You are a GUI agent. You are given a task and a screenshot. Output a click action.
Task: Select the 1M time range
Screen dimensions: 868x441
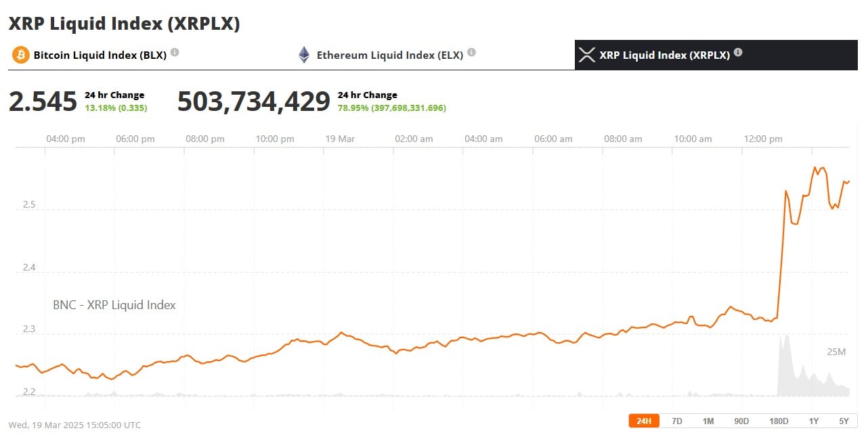[x=708, y=421]
